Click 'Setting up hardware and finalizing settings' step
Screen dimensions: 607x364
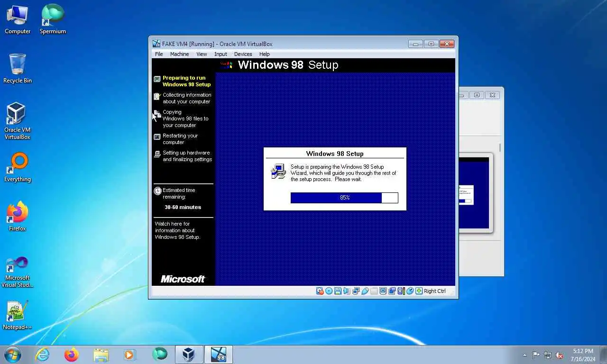[187, 156]
